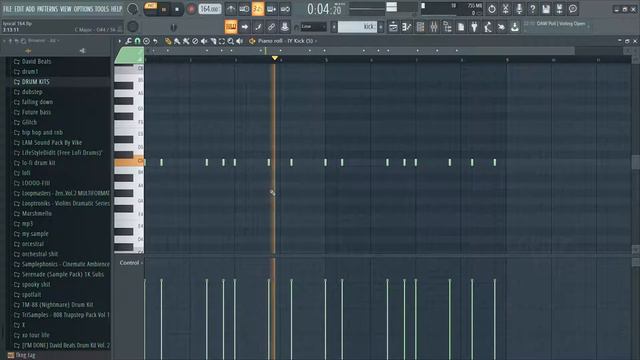The image size is (640, 360).
Task: Open the EDIT menu
Action: [19, 9]
